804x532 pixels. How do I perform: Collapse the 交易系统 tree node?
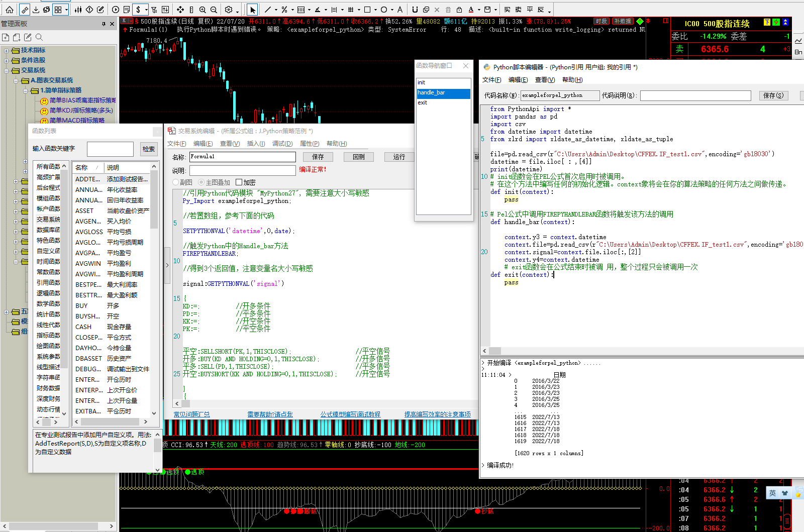(6, 70)
